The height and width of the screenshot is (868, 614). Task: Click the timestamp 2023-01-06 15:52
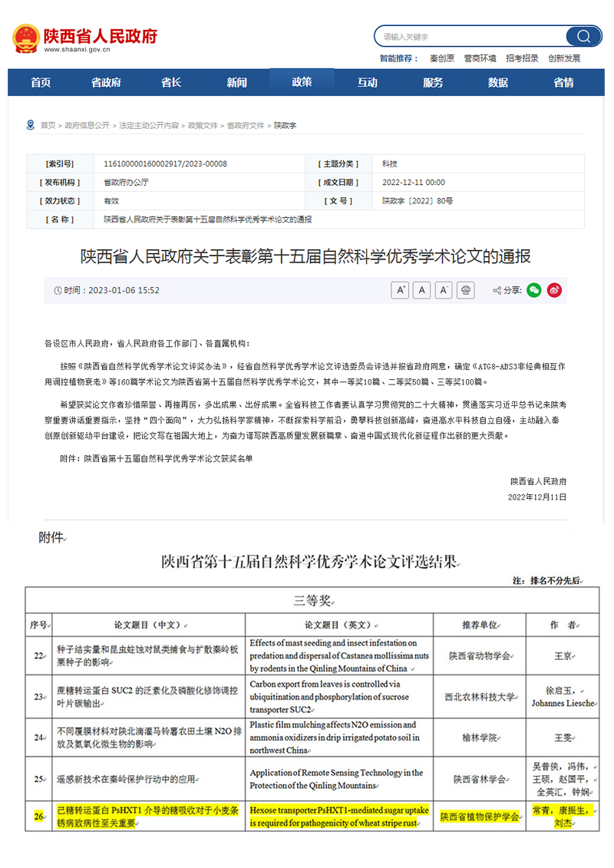pyautogui.click(x=124, y=291)
